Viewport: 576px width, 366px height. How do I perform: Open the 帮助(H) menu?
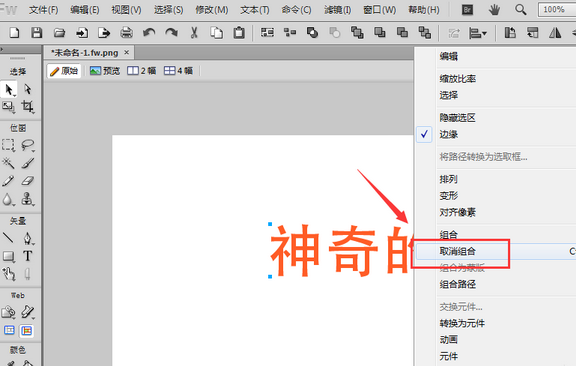[424, 10]
